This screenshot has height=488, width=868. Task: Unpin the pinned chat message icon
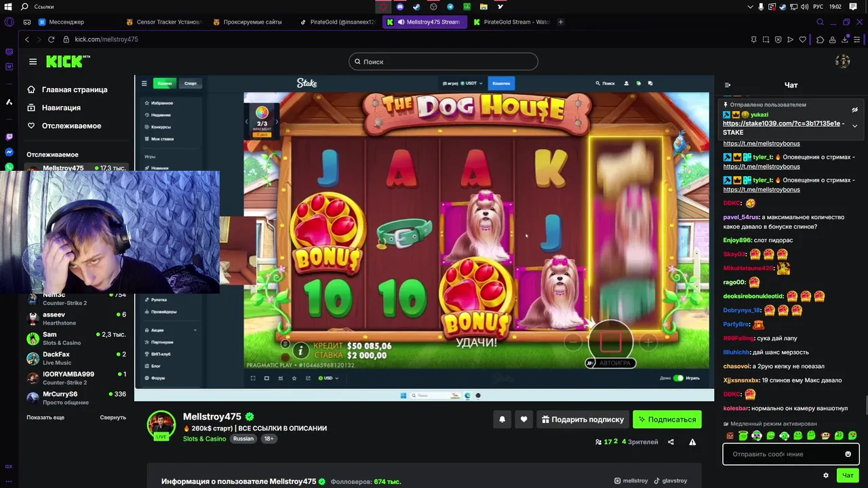pyautogui.click(x=854, y=109)
